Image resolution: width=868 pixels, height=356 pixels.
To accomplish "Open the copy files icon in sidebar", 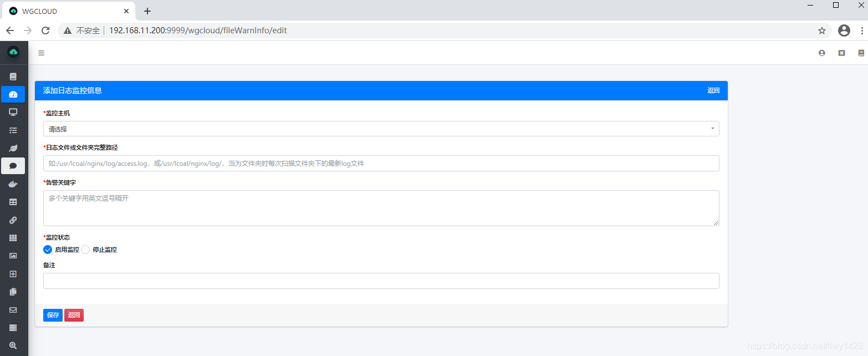I will coord(13,292).
